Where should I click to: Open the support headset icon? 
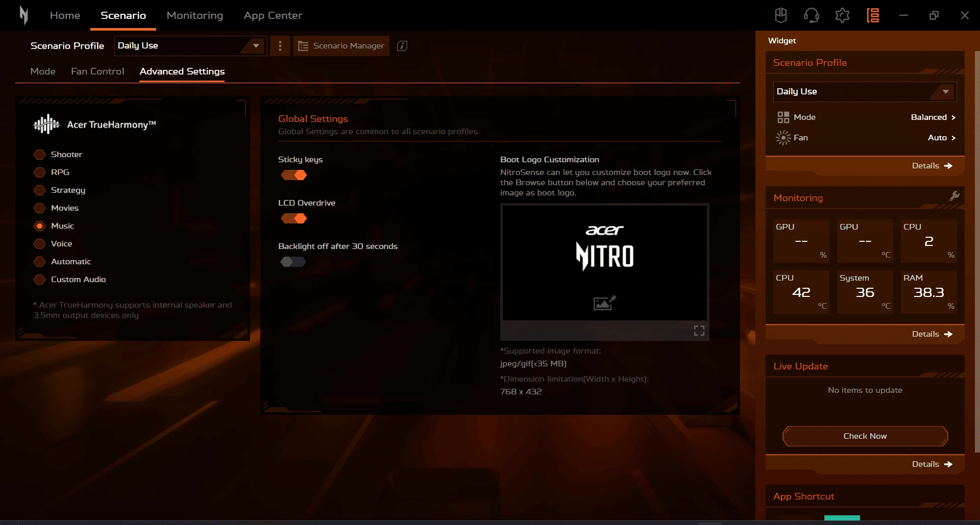(812, 15)
